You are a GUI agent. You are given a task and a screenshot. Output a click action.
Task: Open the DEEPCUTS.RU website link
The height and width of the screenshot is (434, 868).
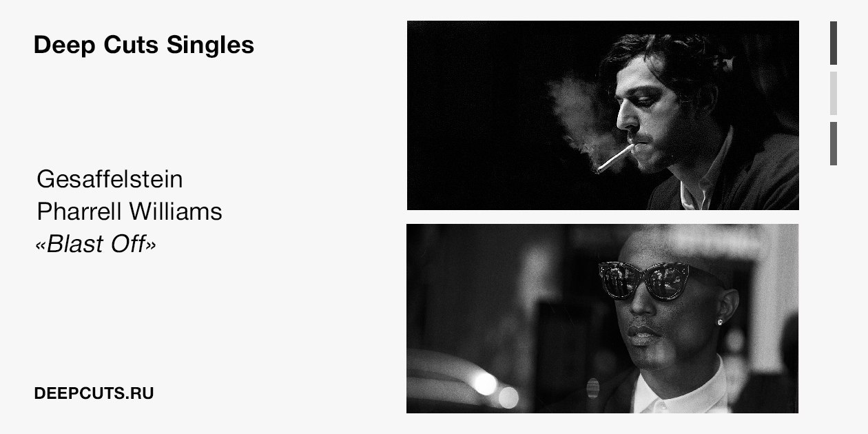(x=93, y=394)
